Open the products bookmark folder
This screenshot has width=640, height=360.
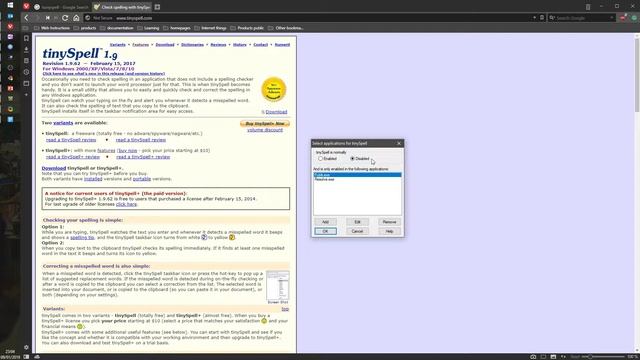pos(85,28)
